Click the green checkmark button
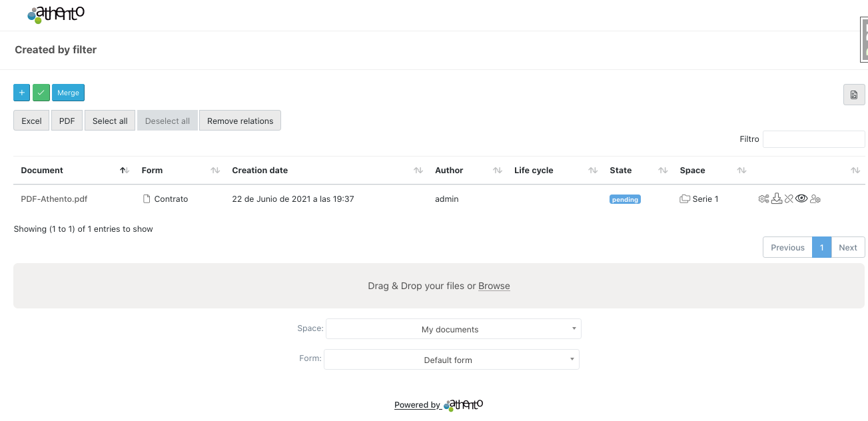The width and height of the screenshot is (868, 421). 41,93
